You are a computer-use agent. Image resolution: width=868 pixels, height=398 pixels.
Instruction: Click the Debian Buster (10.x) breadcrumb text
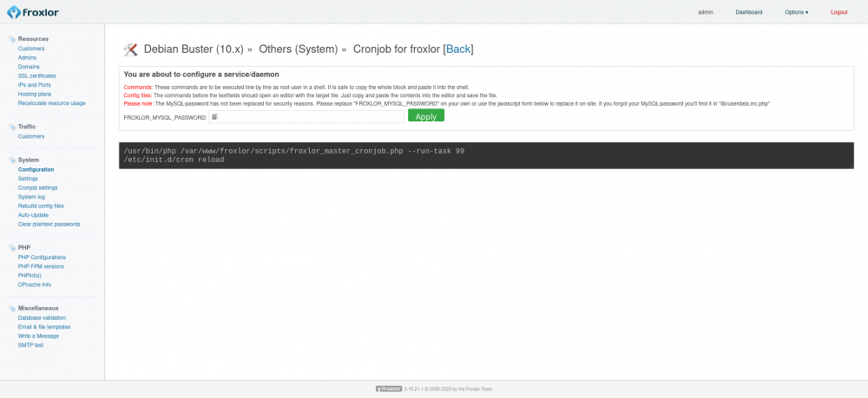(194, 49)
